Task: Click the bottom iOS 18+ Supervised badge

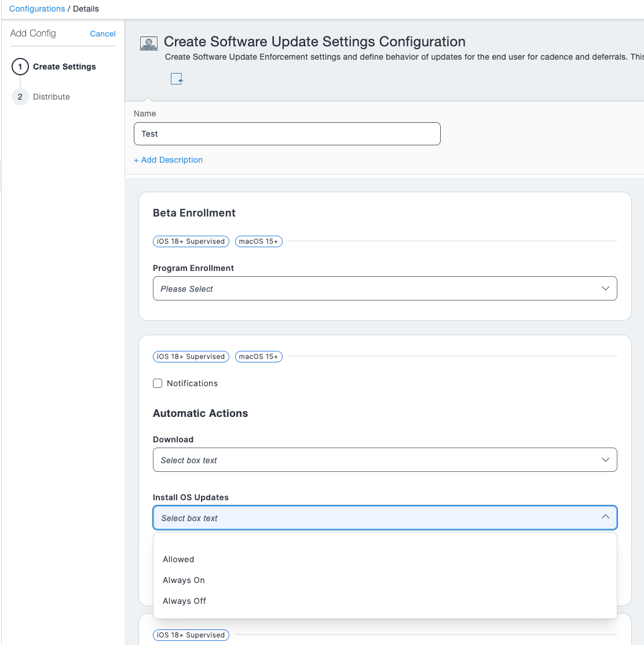Action: pyautogui.click(x=191, y=635)
